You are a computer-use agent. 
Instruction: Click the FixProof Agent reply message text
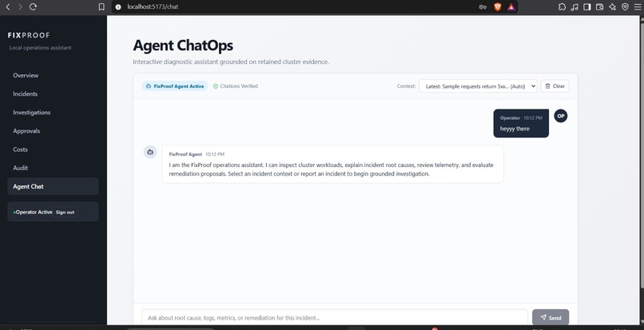coord(332,169)
